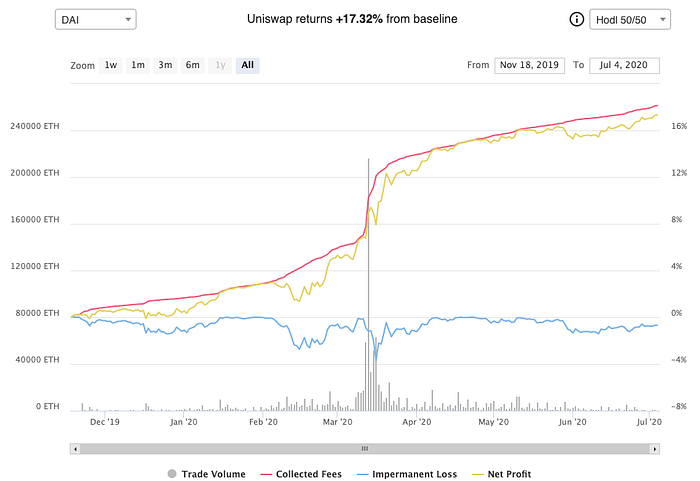Click the 160000 ETH axis label
Screen dimensions: 700x481
coord(35,220)
